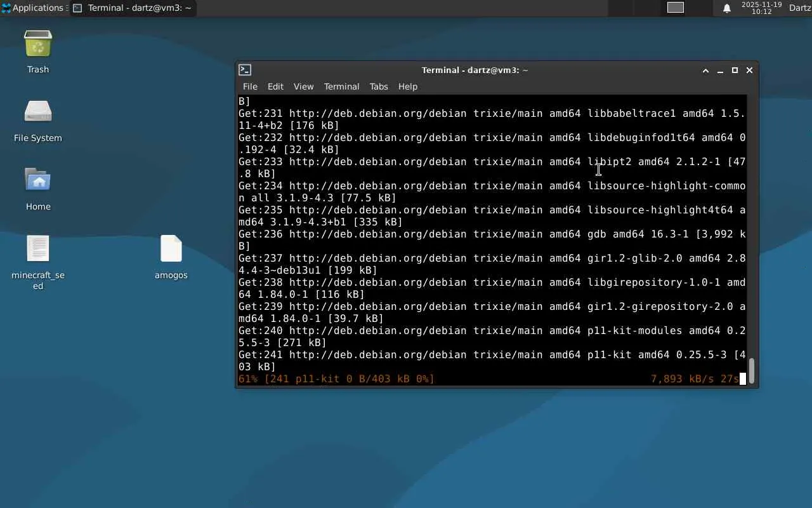Click the Get:232 libdebuginfod1t64 line
This screenshot has width=812, height=508.
click(492, 144)
